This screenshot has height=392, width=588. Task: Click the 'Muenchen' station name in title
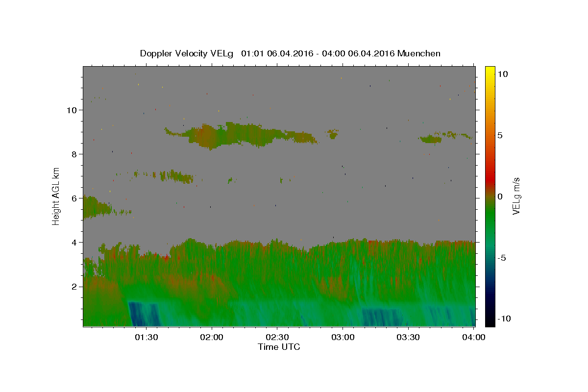click(x=419, y=53)
